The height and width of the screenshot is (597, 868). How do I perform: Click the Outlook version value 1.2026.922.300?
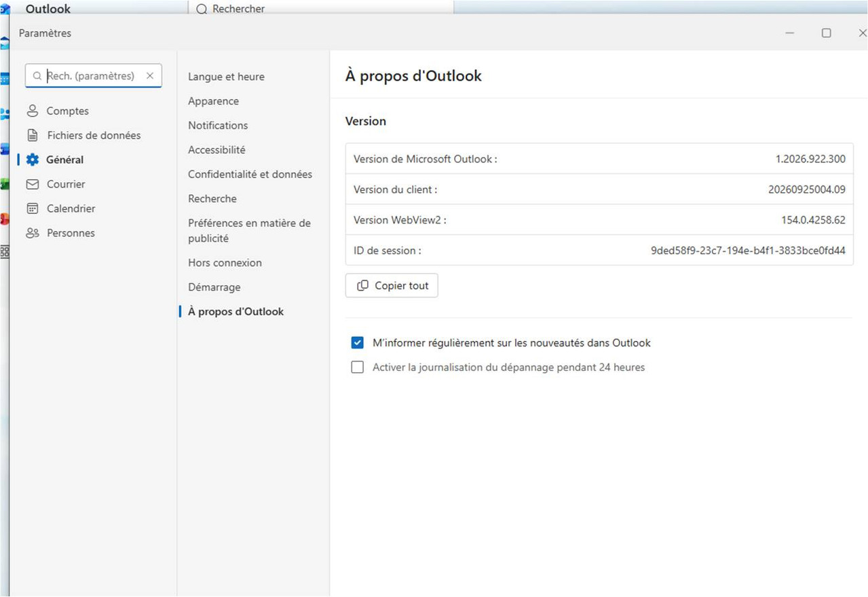pos(810,159)
